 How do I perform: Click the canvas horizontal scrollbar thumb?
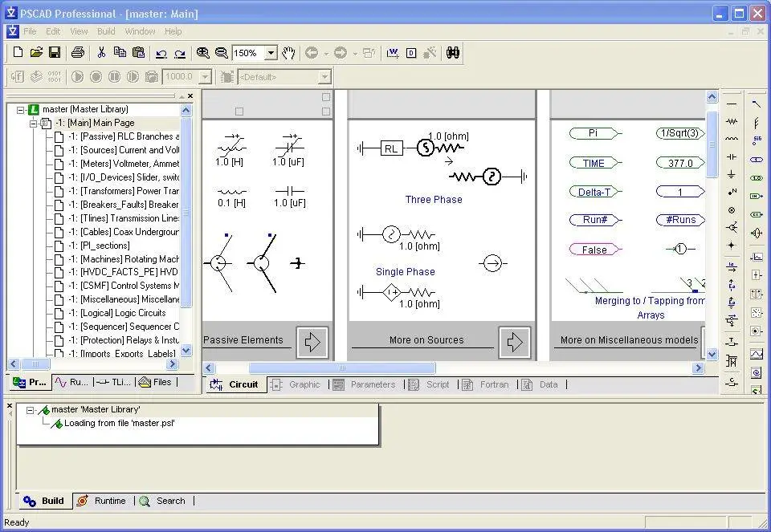point(342,368)
